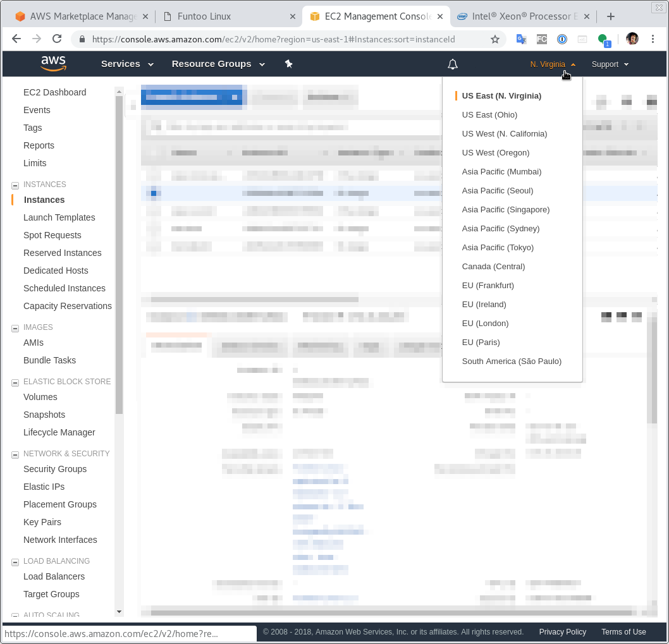Select South America (São Paulo) region
Viewport: 669px width, 644px height.
512,361
